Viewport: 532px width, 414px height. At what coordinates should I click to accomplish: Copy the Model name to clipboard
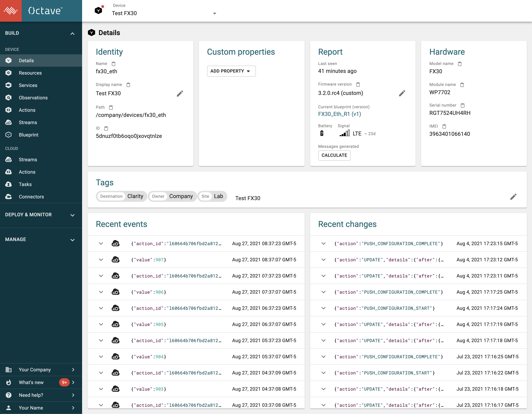click(460, 64)
